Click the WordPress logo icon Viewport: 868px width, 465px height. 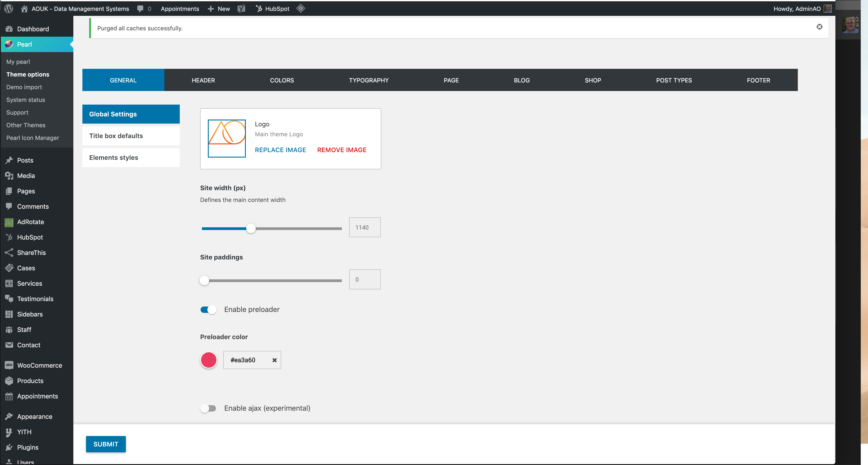coord(9,9)
